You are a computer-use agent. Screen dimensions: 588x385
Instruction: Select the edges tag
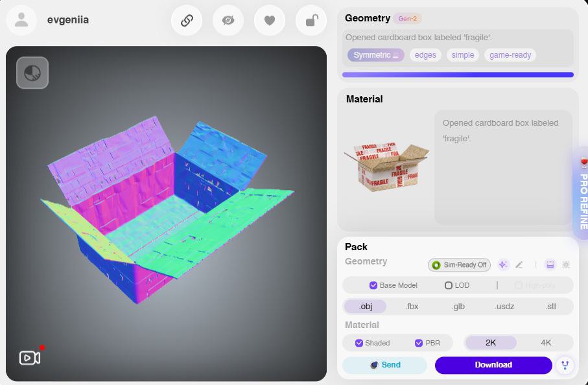point(425,55)
